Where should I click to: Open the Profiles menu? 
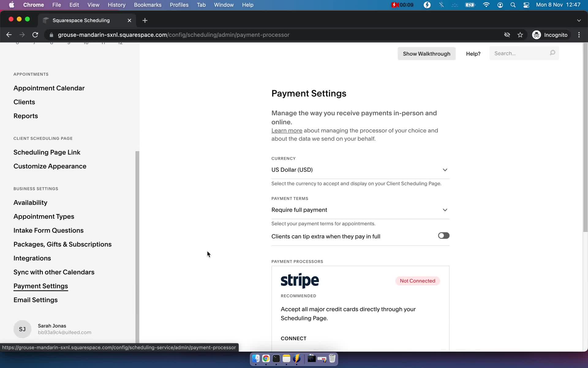pos(179,5)
